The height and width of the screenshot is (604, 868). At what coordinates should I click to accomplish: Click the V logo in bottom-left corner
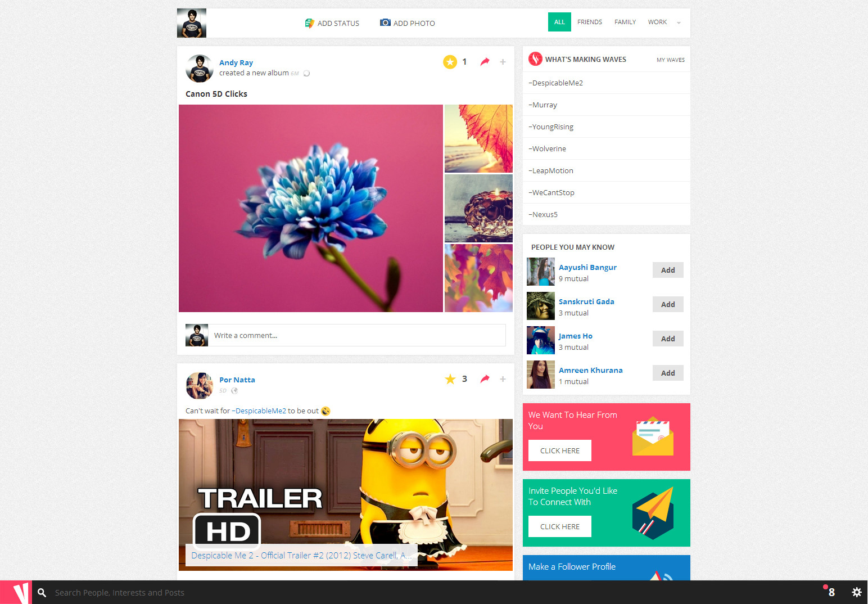pyautogui.click(x=16, y=592)
